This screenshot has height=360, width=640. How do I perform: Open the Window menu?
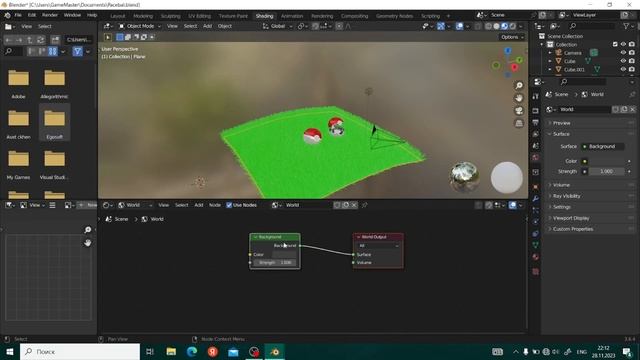pyautogui.click(x=72, y=15)
